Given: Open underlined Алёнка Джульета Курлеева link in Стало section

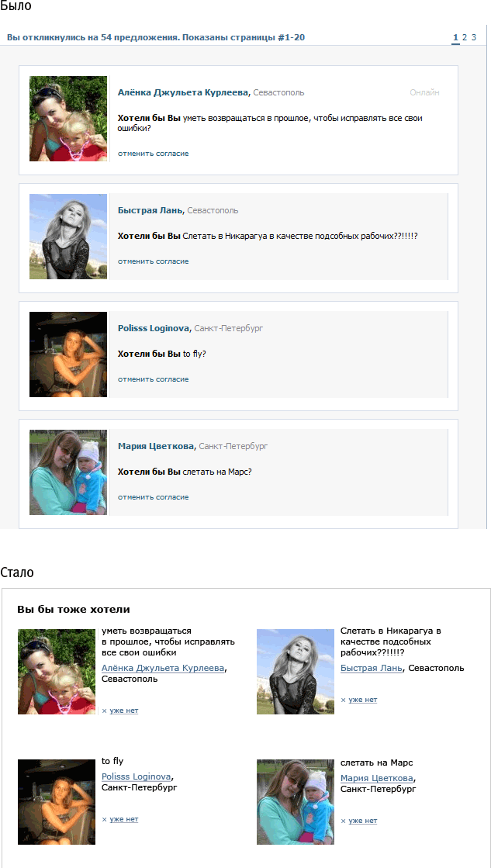Looking at the screenshot, I should click(164, 668).
